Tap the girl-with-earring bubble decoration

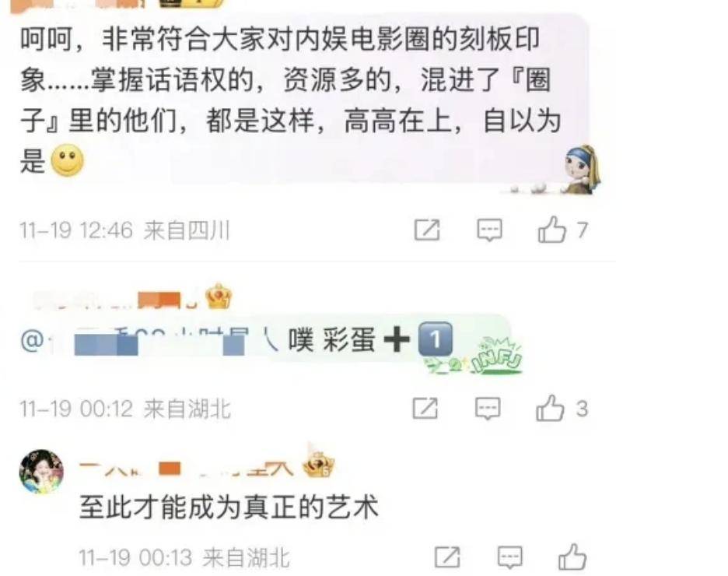click(581, 170)
